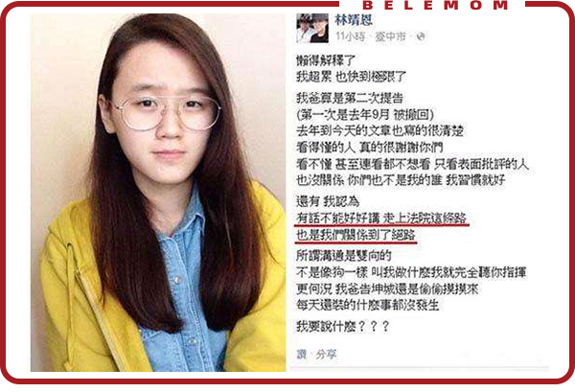This screenshot has height=392, width=575.
Task: Click 分享 to share the post
Action: click(326, 355)
